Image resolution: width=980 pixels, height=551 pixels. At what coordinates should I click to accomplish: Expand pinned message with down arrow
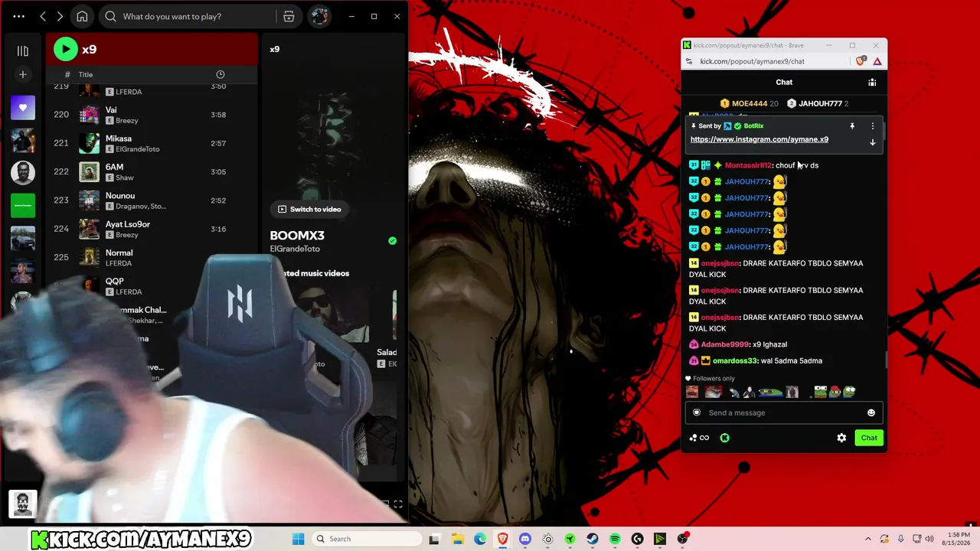872,142
